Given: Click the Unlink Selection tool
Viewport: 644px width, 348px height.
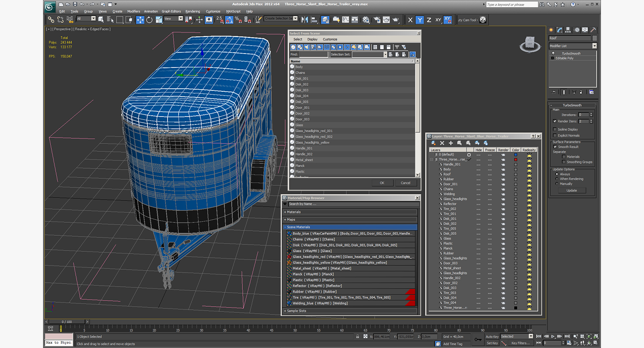Looking at the screenshot, I should point(60,20).
